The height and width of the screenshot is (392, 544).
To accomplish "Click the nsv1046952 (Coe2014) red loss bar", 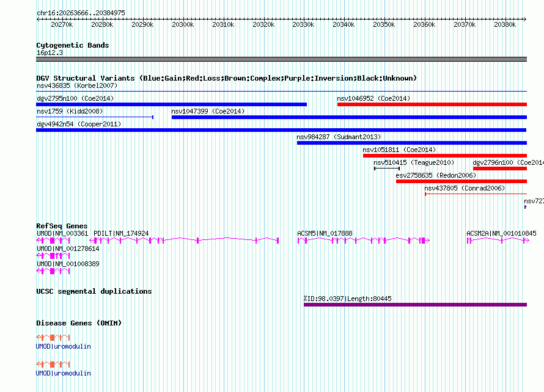I will [432, 104].
